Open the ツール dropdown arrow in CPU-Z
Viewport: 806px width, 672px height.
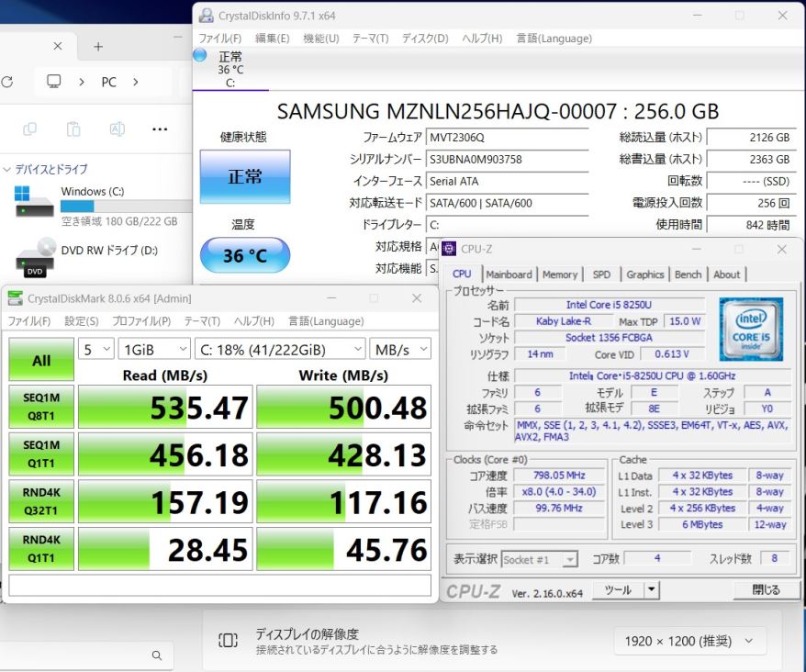[651, 589]
